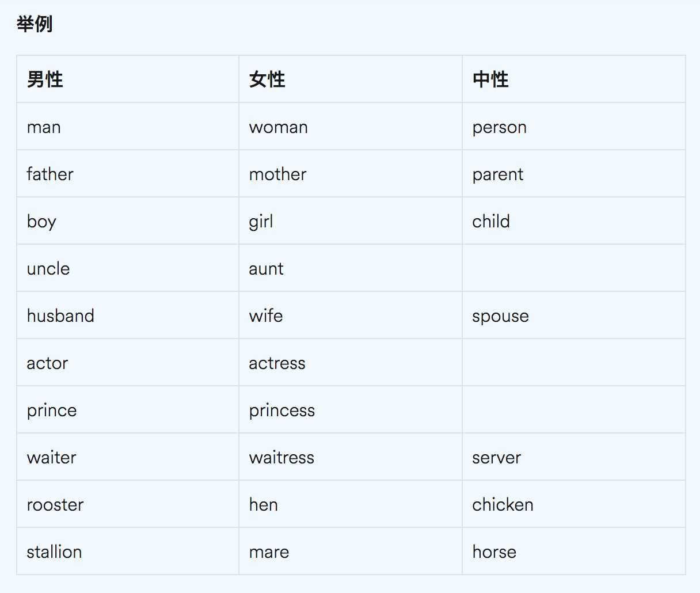Click the 男性 column header
The width and height of the screenshot is (700, 593).
point(45,79)
